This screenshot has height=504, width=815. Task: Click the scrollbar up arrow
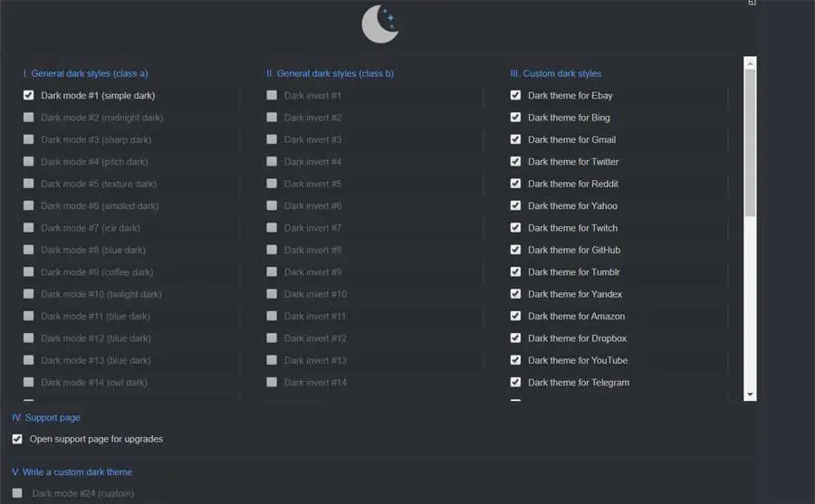750,62
